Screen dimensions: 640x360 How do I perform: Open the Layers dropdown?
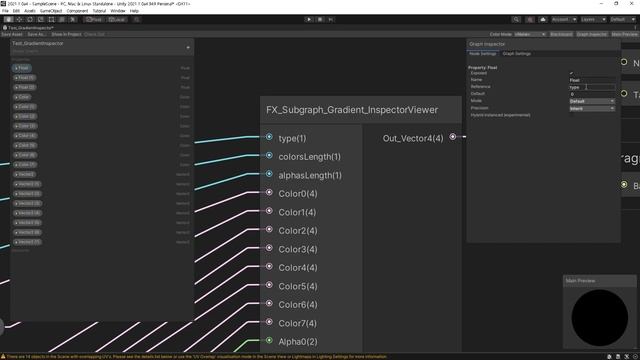tap(593, 19)
